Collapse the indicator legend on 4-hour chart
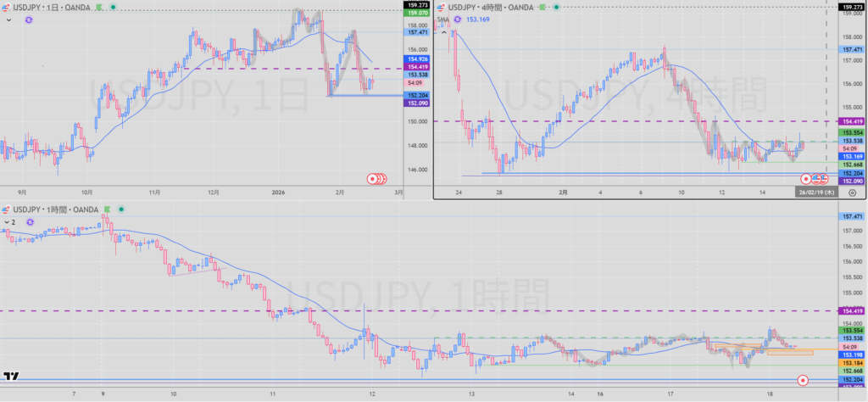Screen dimensions: 868x402 (443, 31)
